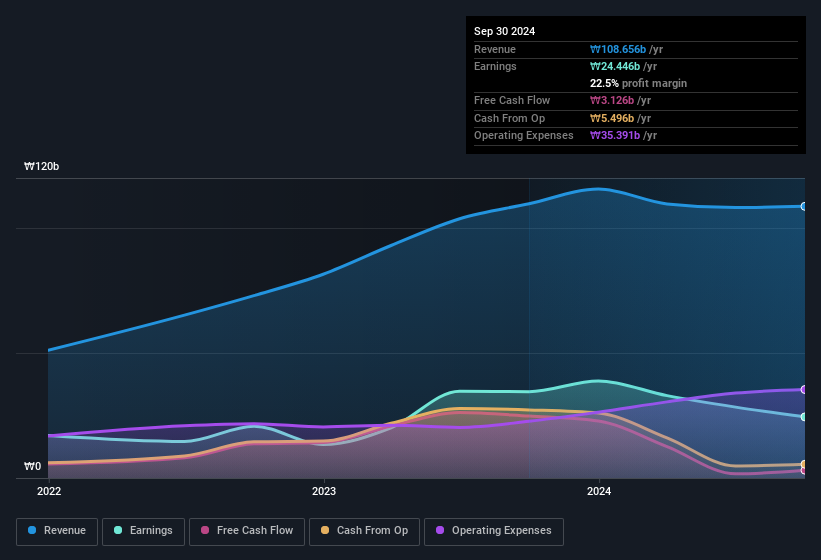Image resolution: width=821 pixels, height=560 pixels.
Task: Click the ₩24.446b earnings value
Action: 615,66
